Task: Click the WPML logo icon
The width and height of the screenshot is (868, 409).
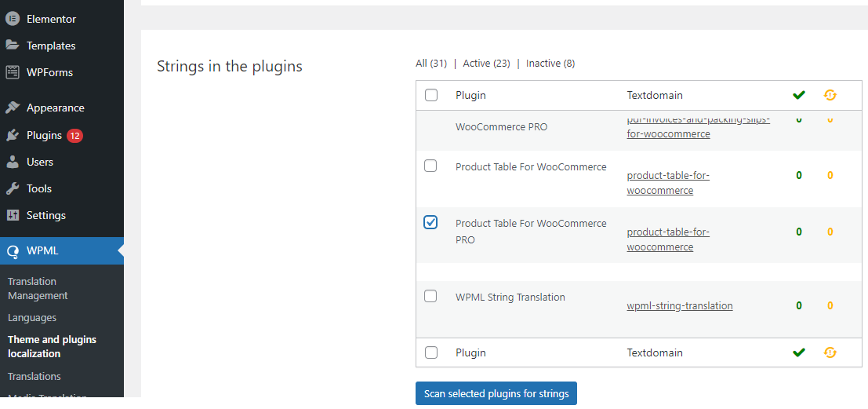Action: [13, 251]
